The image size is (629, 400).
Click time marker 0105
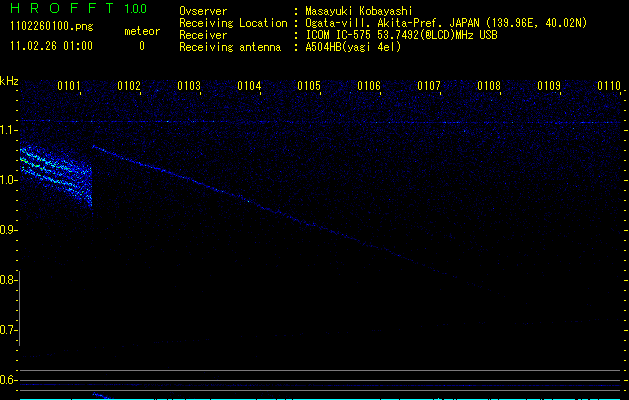coord(309,86)
